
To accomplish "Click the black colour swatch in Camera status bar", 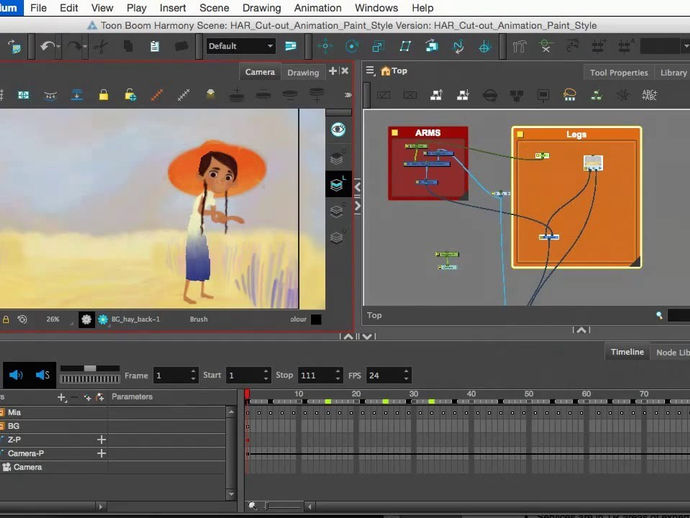I will (316, 320).
